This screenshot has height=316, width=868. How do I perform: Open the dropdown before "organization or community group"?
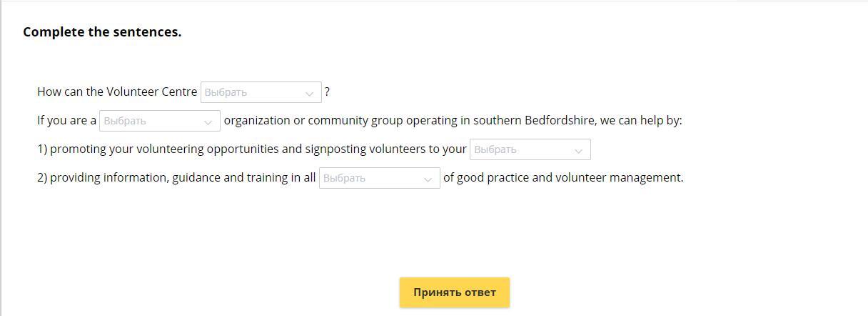(159, 121)
